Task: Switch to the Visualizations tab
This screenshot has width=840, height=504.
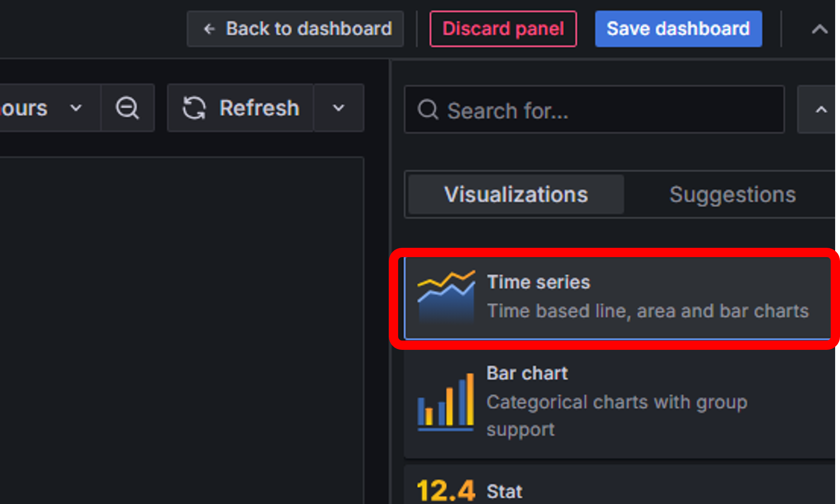Action: [x=516, y=194]
